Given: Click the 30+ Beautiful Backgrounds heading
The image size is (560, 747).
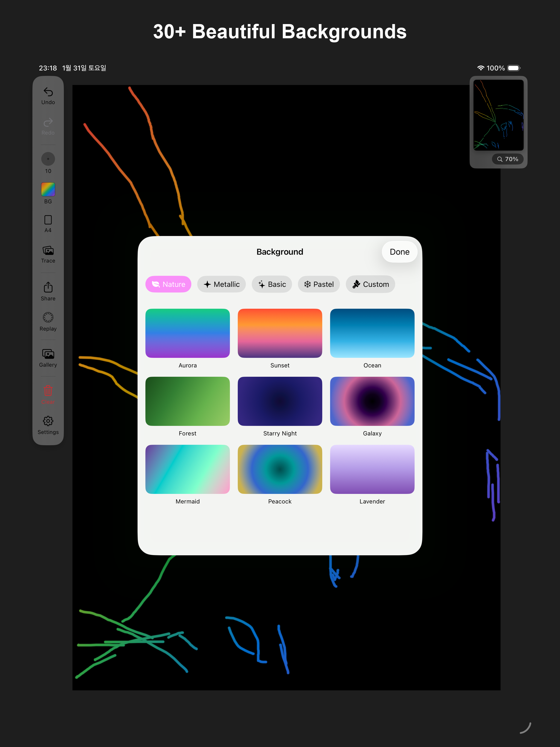Looking at the screenshot, I should [280, 31].
